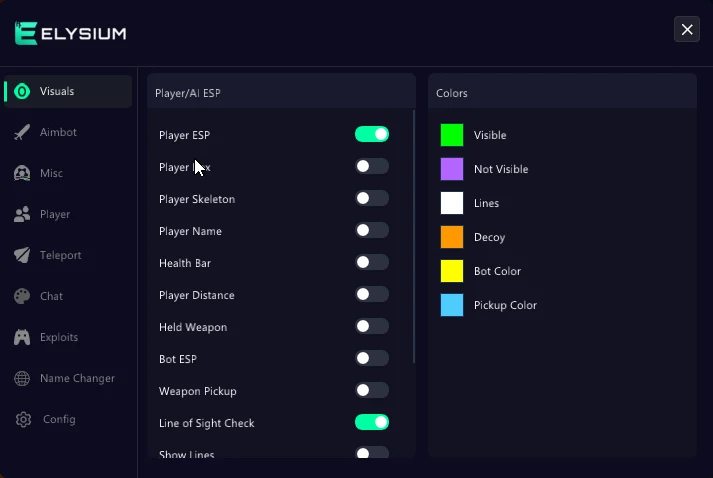Screen dimensions: 713x478
Task: Open the Visuals section eye icon
Action: 22,91
